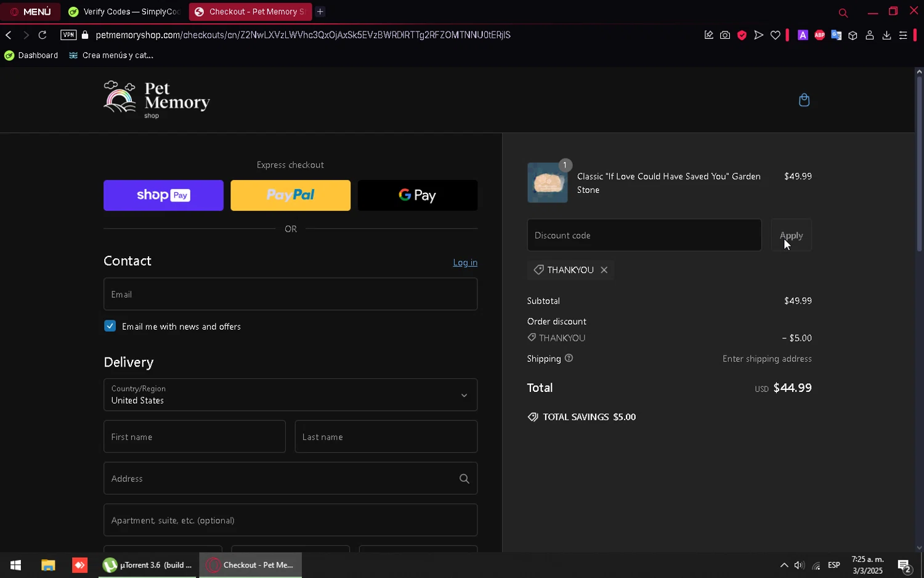Click the Pet Memory shop logo

[x=156, y=100]
